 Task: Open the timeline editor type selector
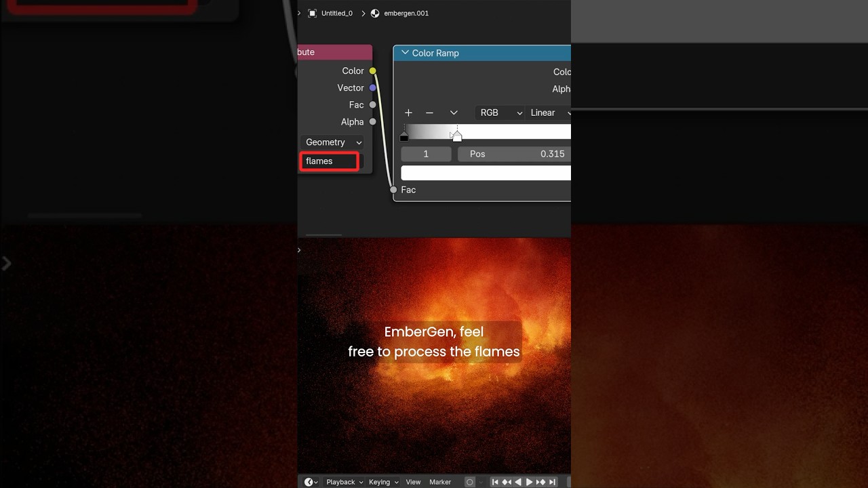pos(311,482)
